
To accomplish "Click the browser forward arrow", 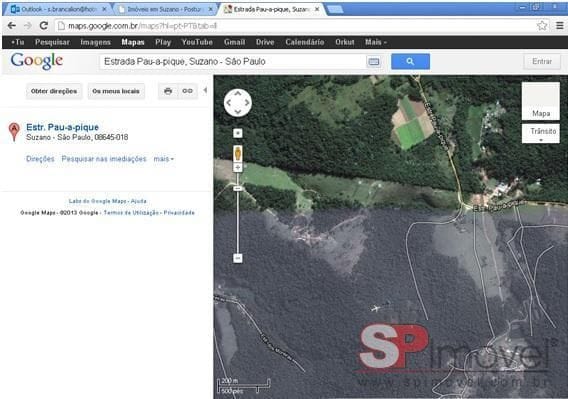I will [x=28, y=26].
